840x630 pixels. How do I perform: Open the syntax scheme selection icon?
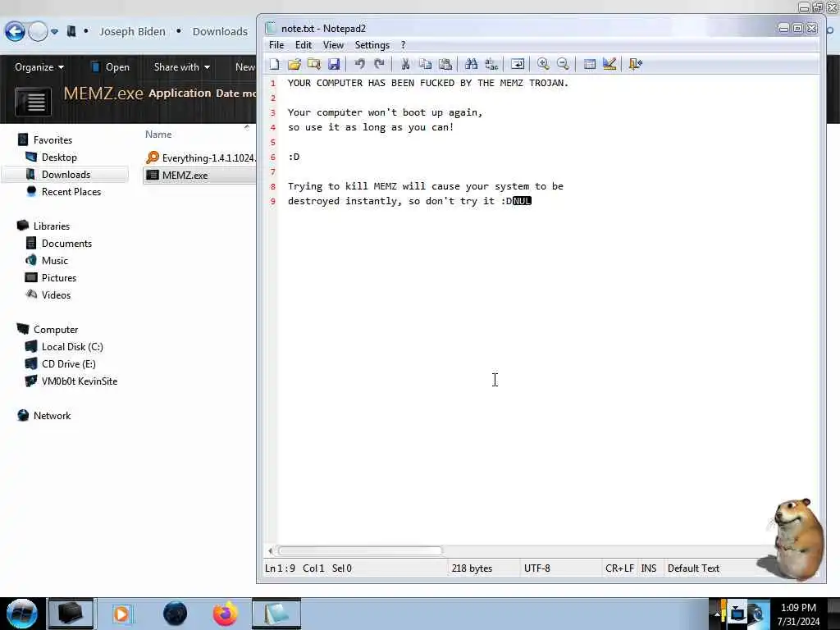590,64
